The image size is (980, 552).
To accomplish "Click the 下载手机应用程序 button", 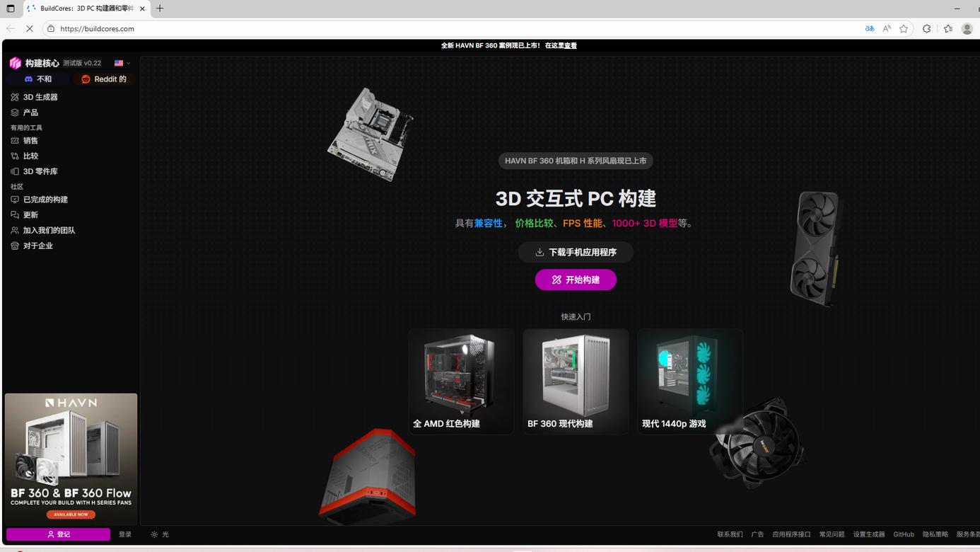I will pyautogui.click(x=576, y=252).
